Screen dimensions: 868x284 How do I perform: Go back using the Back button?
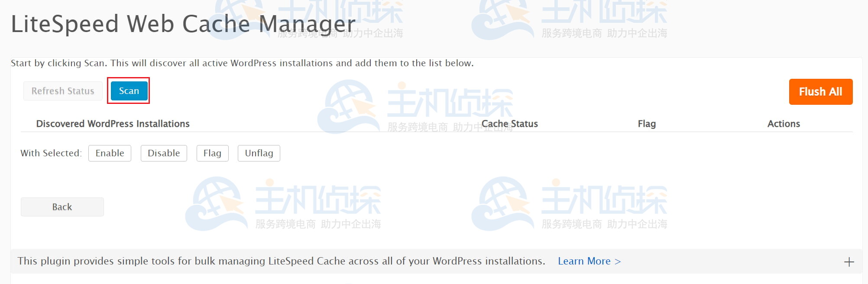pos(62,207)
